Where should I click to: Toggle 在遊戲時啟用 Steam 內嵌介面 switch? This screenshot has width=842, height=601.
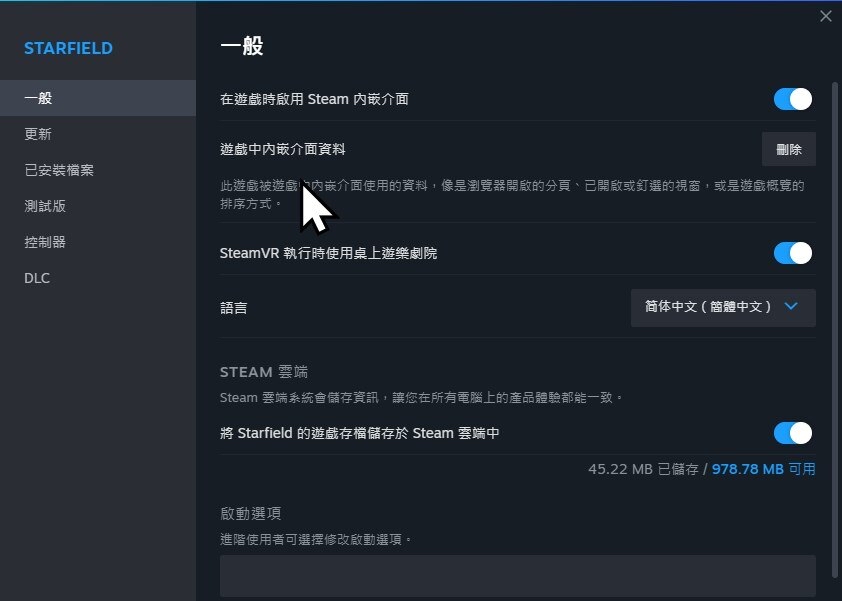click(792, 99)
